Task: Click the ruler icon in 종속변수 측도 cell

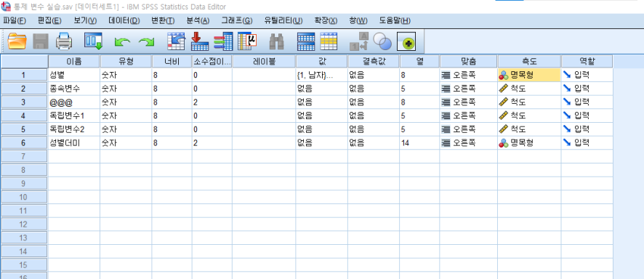Action: [504, 89]
